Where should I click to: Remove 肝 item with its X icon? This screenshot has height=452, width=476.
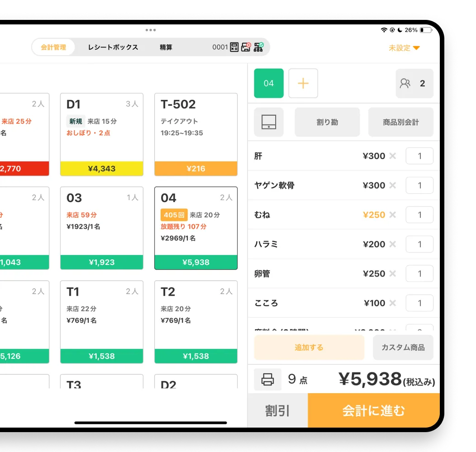tap(393, 156)
